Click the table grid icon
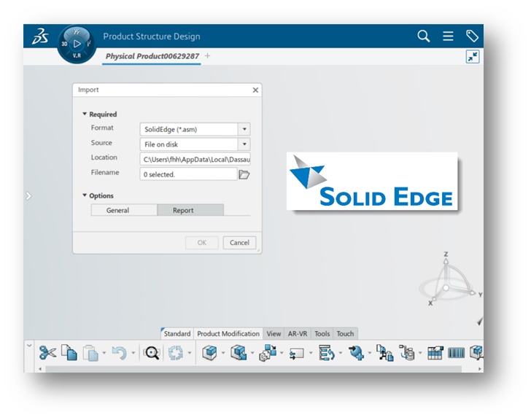Image resolution: width=531 pixels, height=420 pixels. [435, 353]
